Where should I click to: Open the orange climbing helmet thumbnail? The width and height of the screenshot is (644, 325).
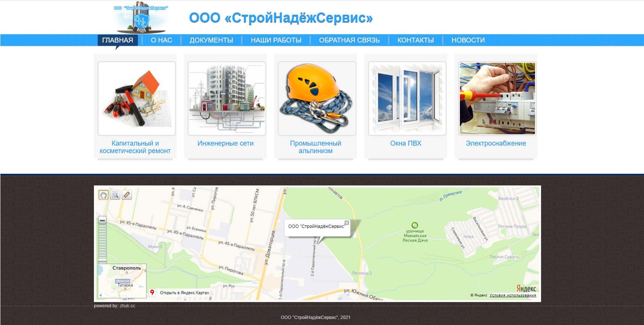(x=317, y=99)
